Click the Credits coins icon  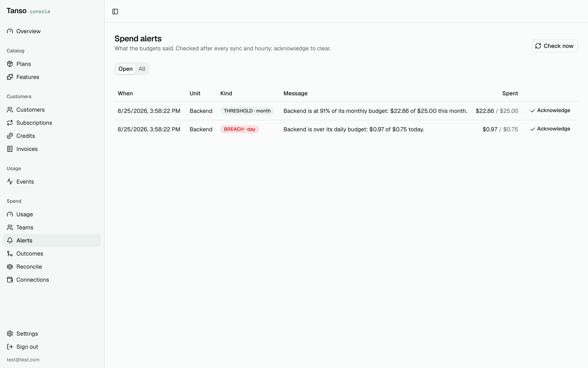coord(10,136)
